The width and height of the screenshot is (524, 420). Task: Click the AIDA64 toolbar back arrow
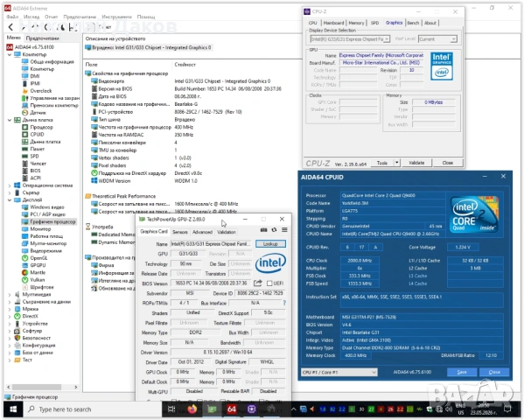coord(10,27)
